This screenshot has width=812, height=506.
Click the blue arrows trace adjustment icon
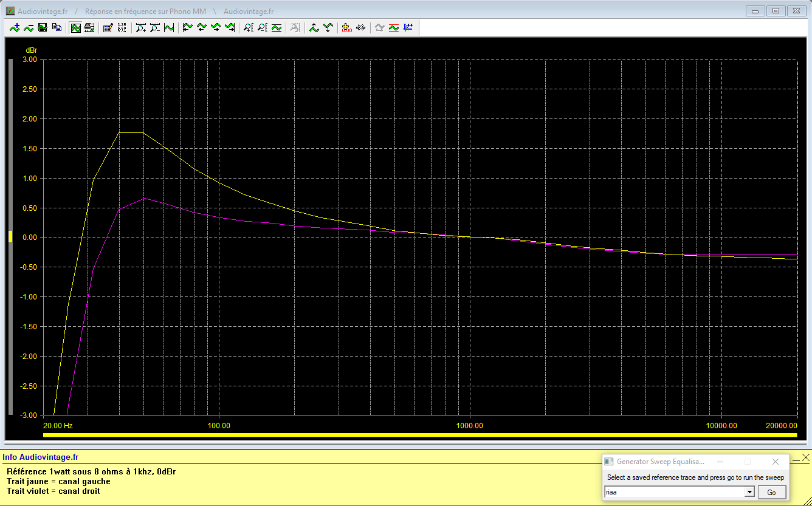point(408,27)
